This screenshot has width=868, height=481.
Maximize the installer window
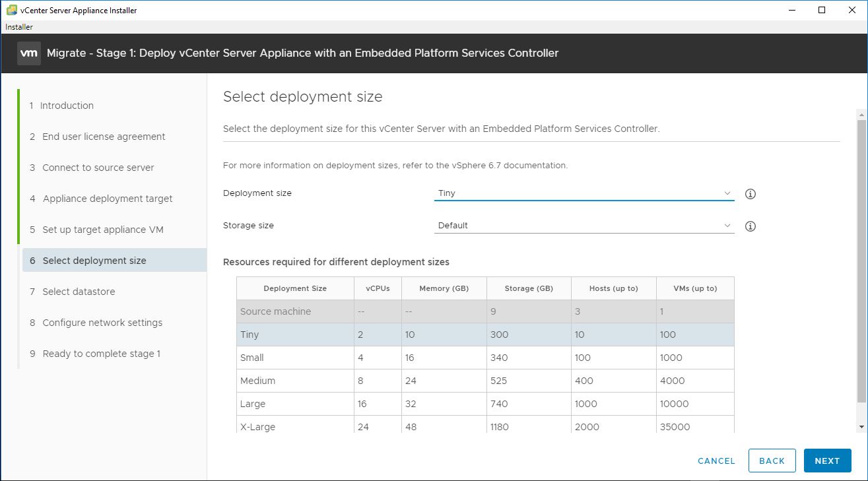coord(822,10)
